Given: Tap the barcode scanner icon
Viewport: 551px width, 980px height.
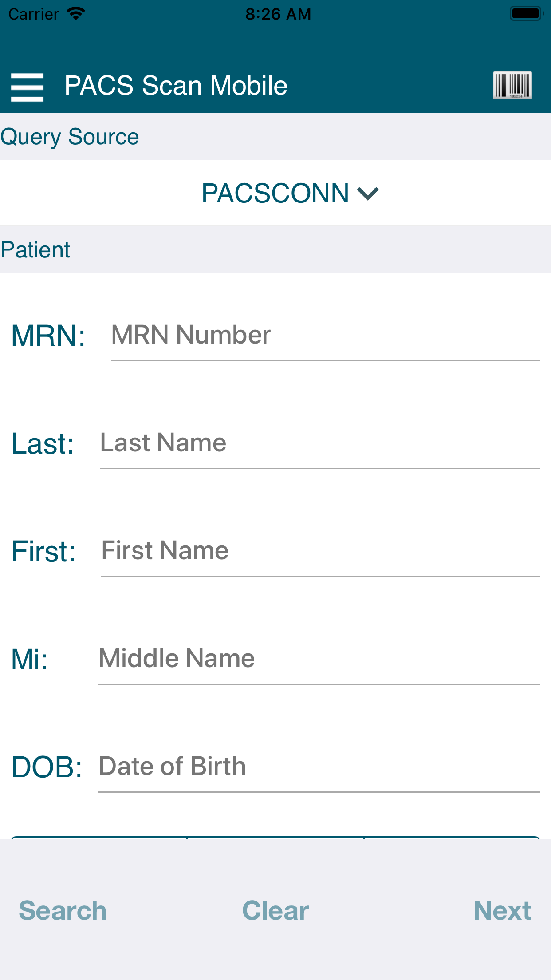Looking at the screenshot, I should (x=512, y=86).
